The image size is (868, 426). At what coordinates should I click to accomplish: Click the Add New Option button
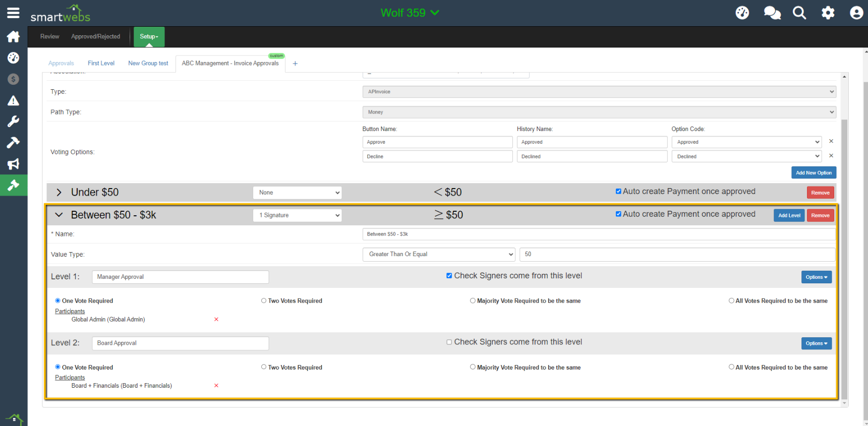point(814,172)
